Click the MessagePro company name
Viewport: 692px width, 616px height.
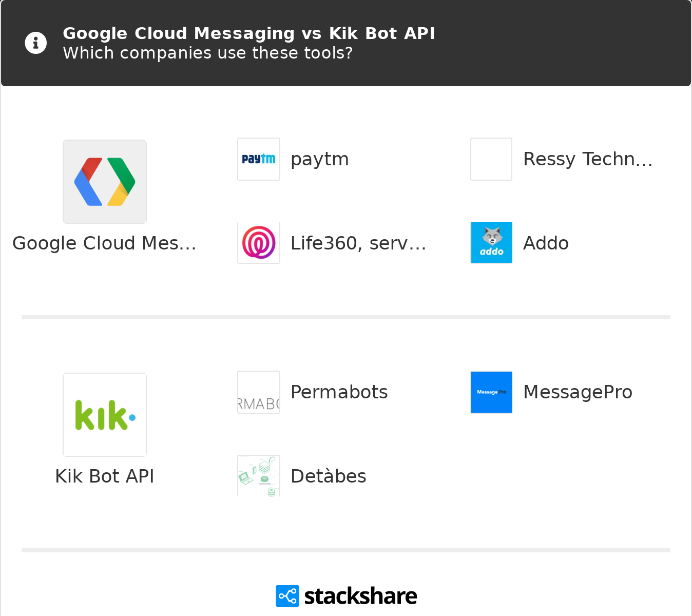[x=578, y=392]
